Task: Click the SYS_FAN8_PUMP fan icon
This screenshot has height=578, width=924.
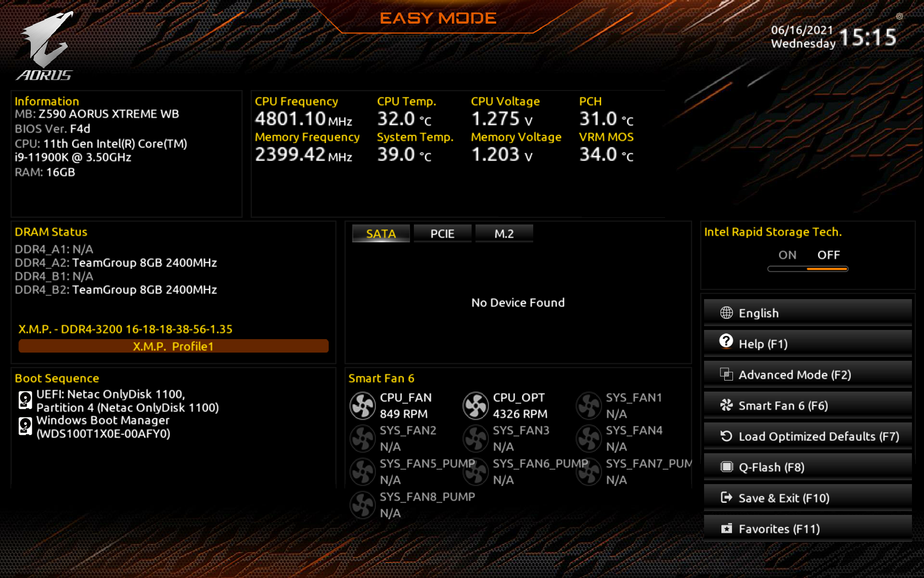Action: (362, 505)
